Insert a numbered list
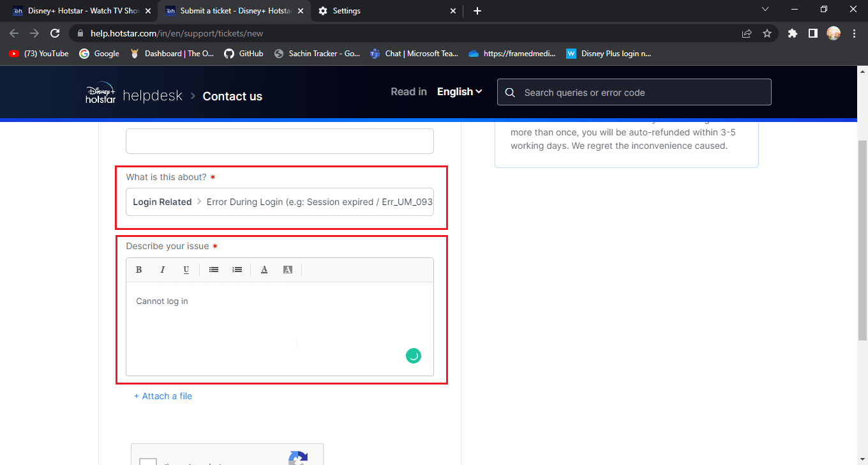The image size is (868, 465). point(237,270)
